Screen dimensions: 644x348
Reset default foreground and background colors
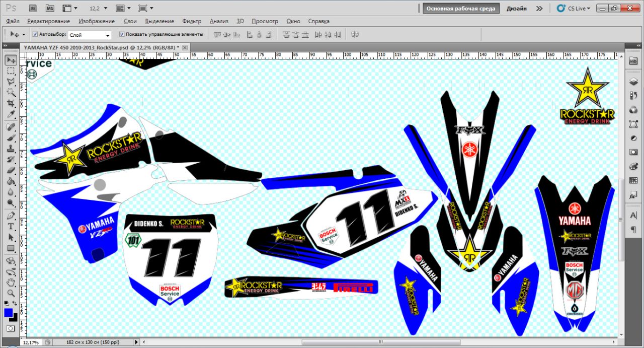[x=7, y=303]
